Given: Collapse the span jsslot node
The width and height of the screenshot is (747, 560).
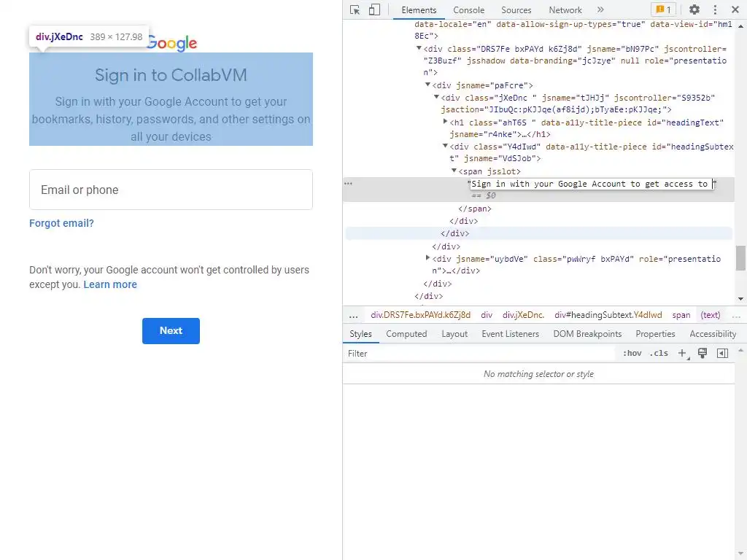Looking at the screenshot, I should pos(454,171).
